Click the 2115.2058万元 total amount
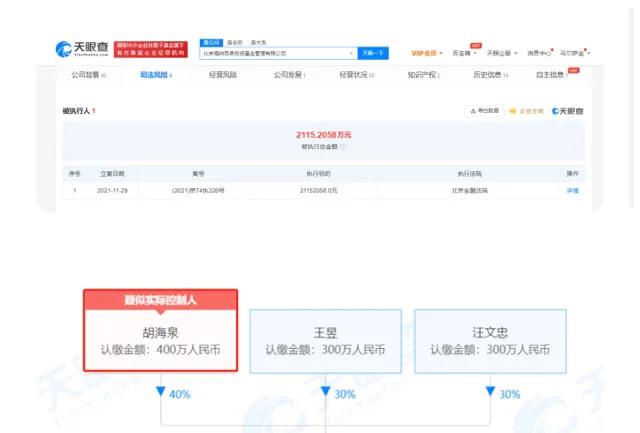This screenshot has width=640, height=433. [x=324, y=135]
